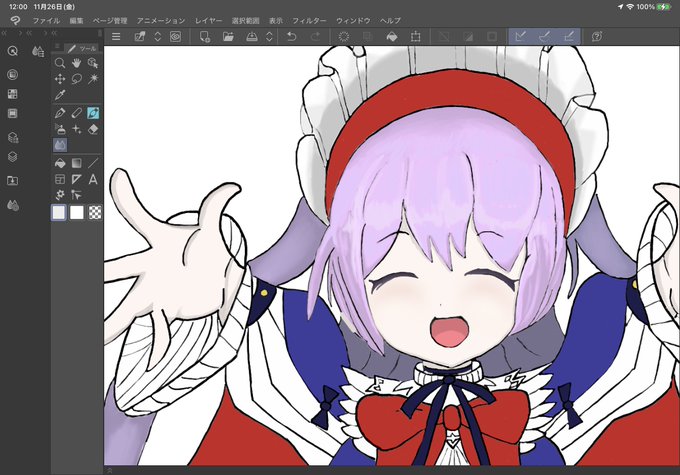Open the 選択範囲 menu
Screen dimensions: 680x475
coord(245,20)
